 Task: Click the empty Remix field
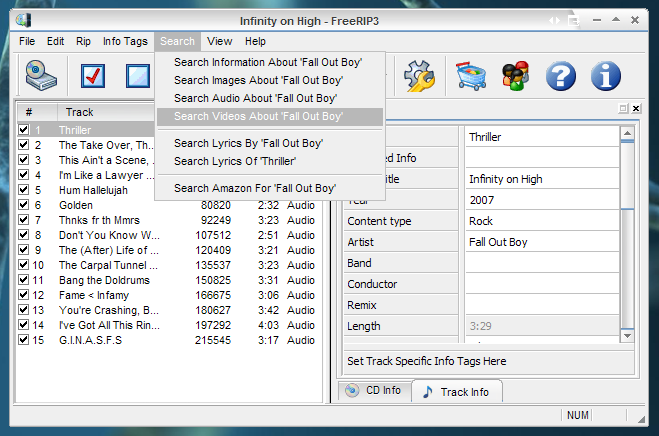click(x=542, y=305)
